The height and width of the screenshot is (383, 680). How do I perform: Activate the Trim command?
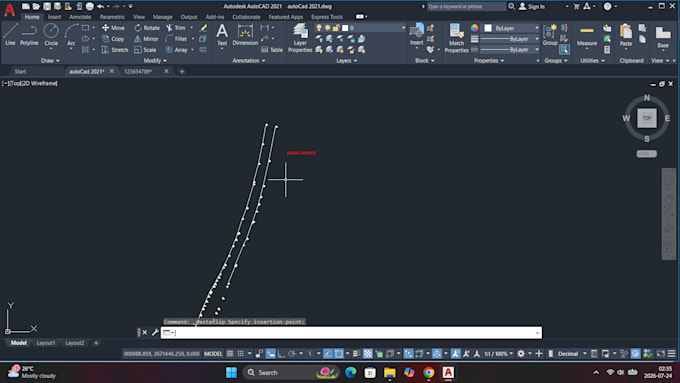[176, 28]
